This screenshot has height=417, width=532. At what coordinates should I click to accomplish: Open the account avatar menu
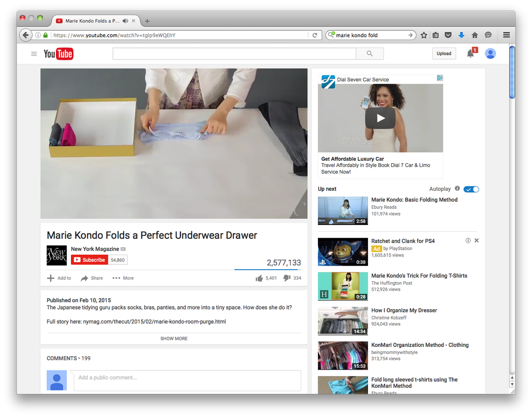point(490,54)
